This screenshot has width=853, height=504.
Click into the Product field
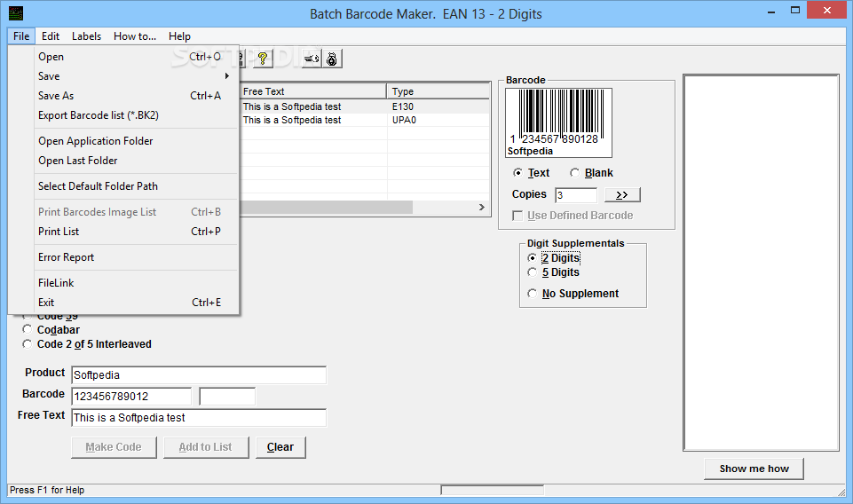point(199,375)
